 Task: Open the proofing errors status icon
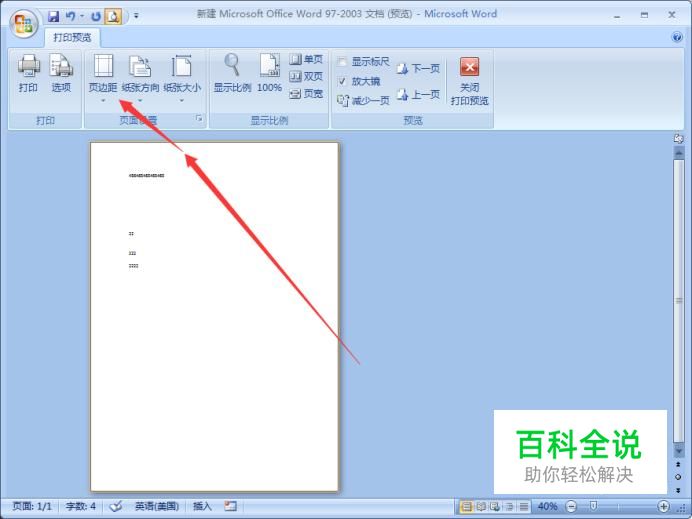tap(116, 506)
